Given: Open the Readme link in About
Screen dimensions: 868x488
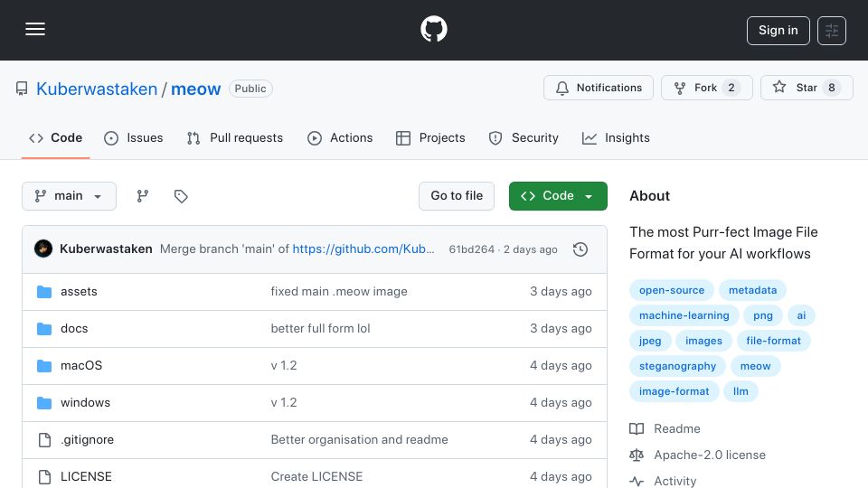Looking at the screenshot, I should coord(676,428).
